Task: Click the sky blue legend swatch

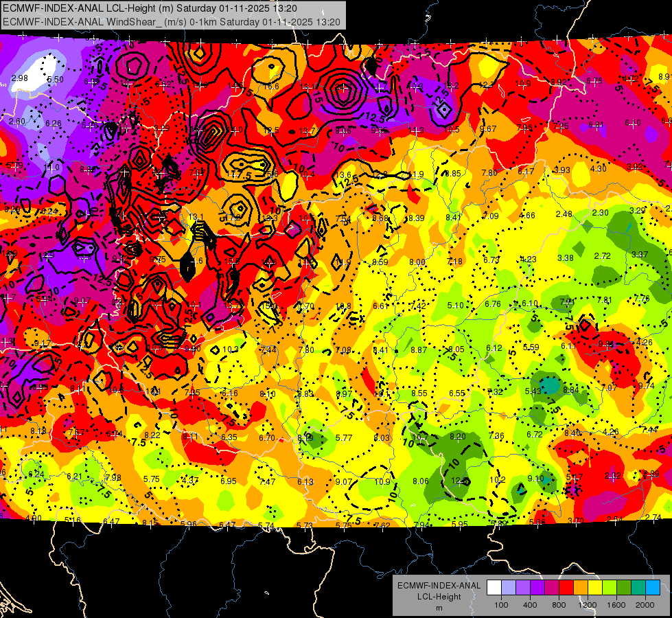Action: pos(653,588)
